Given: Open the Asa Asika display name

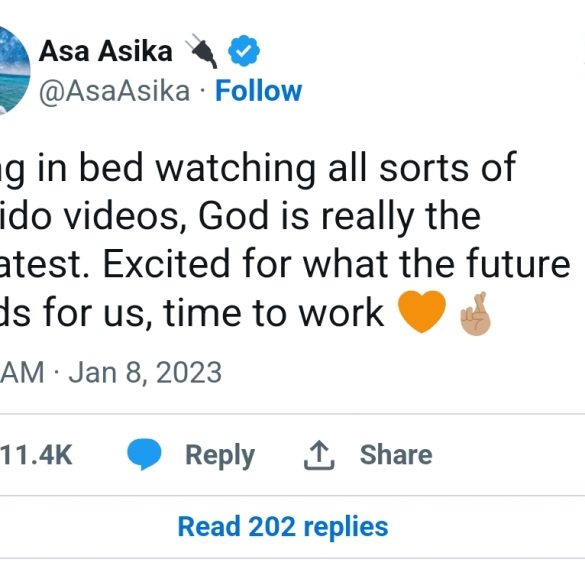Looking at the screenshot, I should click(x=106, y=51).
